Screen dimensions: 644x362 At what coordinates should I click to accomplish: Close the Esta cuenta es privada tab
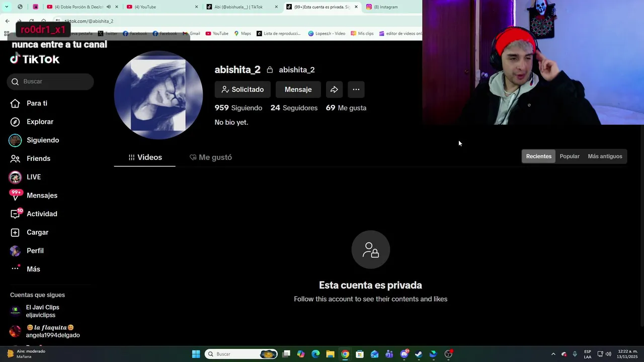point(356,7)
